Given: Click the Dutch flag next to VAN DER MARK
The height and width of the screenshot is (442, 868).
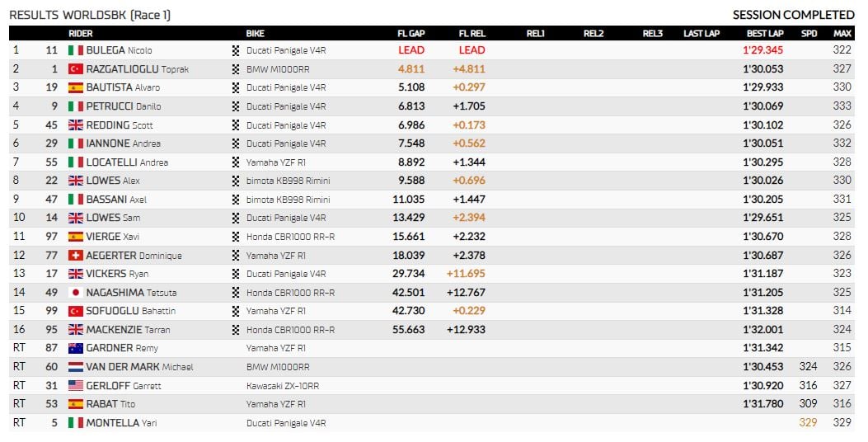Looking at the screenshot, I should click(76, 367).
